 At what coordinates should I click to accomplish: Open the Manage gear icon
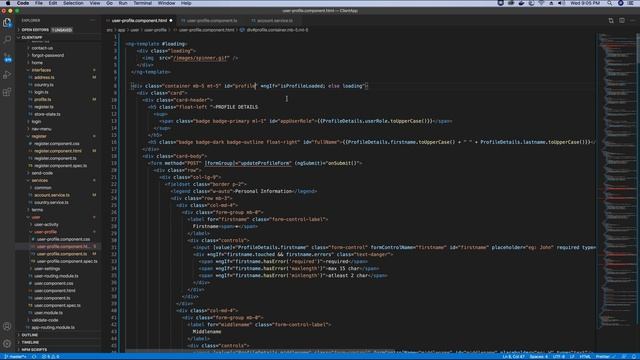(7, 344)
